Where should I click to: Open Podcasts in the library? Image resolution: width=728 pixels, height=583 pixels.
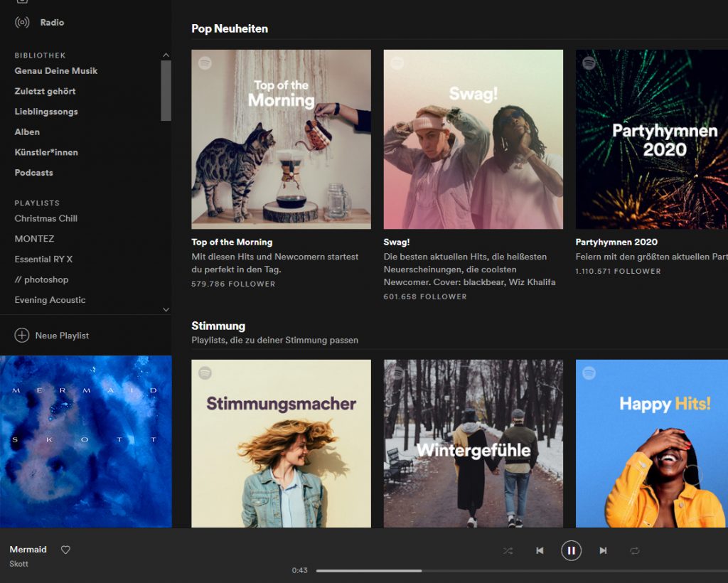(34, 173)
